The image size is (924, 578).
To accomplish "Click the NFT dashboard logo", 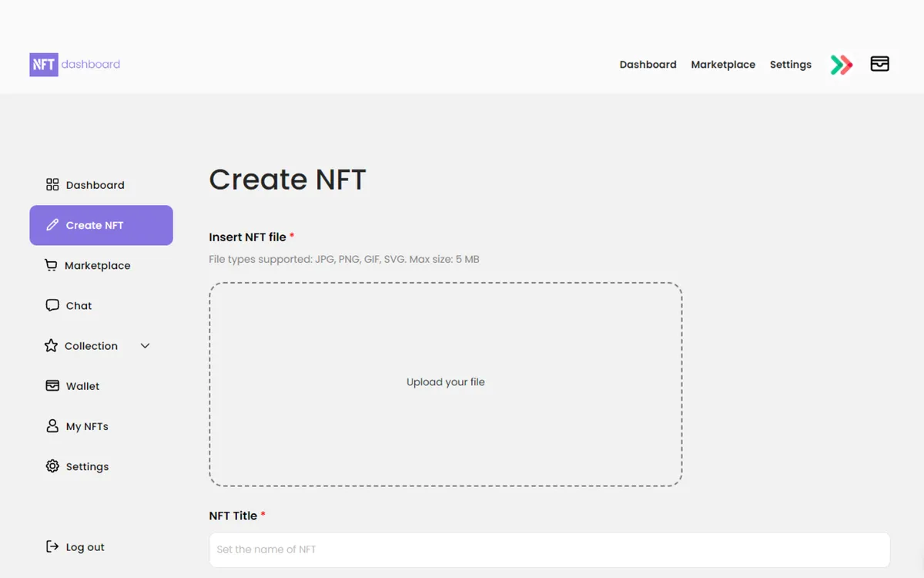I will coord(75,65).
